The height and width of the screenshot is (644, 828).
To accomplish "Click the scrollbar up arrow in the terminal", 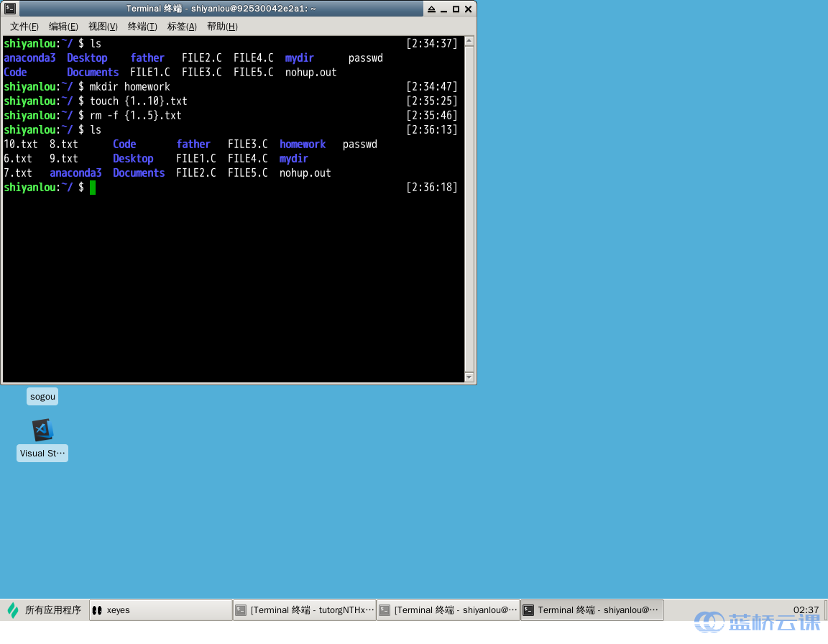I will [x=469, y=41].
